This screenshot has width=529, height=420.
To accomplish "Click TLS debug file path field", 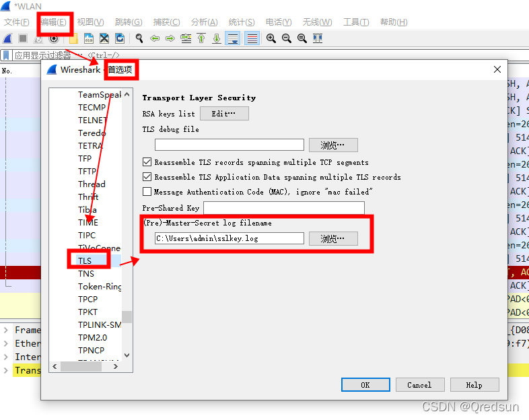I will (230, 145).
